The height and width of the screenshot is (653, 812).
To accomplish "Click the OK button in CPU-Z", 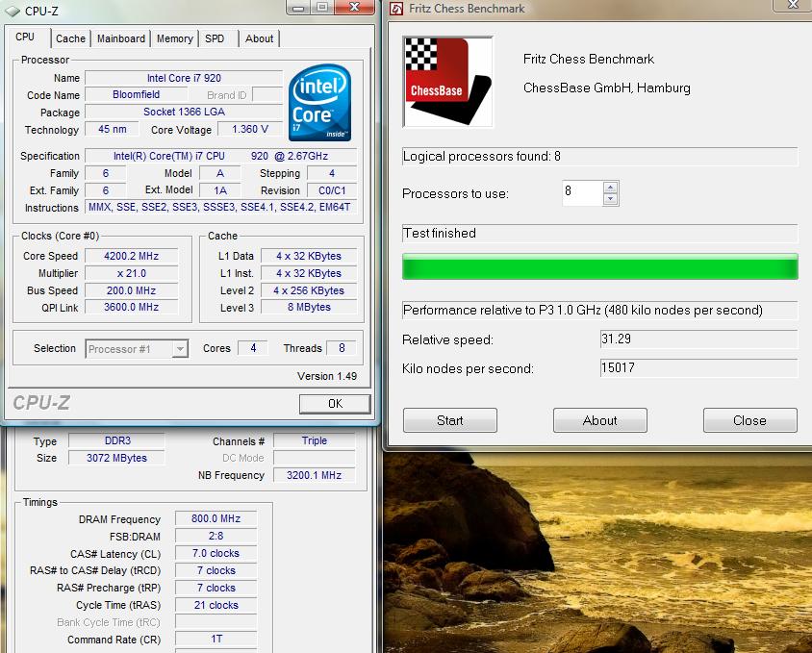I will point(335,404).
